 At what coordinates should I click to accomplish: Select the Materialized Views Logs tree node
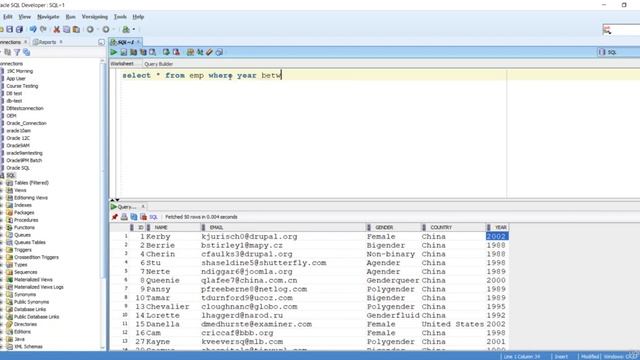39,287
